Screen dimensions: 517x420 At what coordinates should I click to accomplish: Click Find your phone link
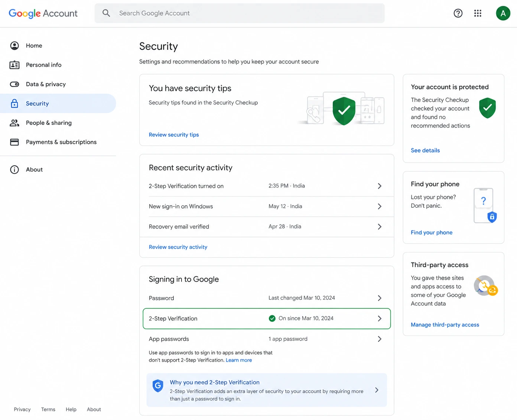click(432, 233)
